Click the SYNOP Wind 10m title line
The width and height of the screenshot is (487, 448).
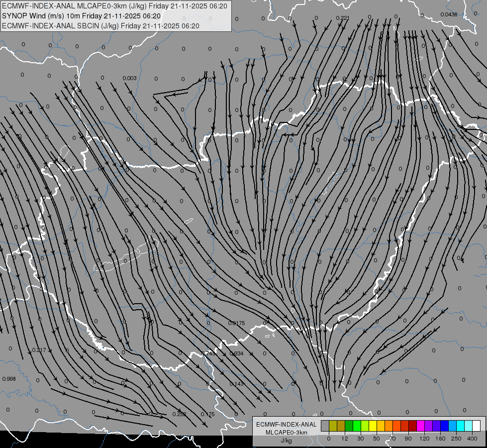[82, 16]
